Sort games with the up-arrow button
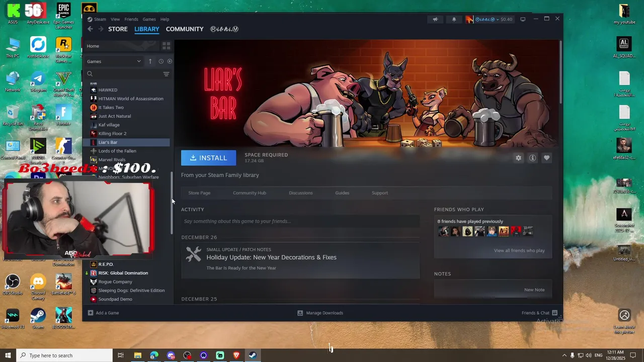 [150, 61]
